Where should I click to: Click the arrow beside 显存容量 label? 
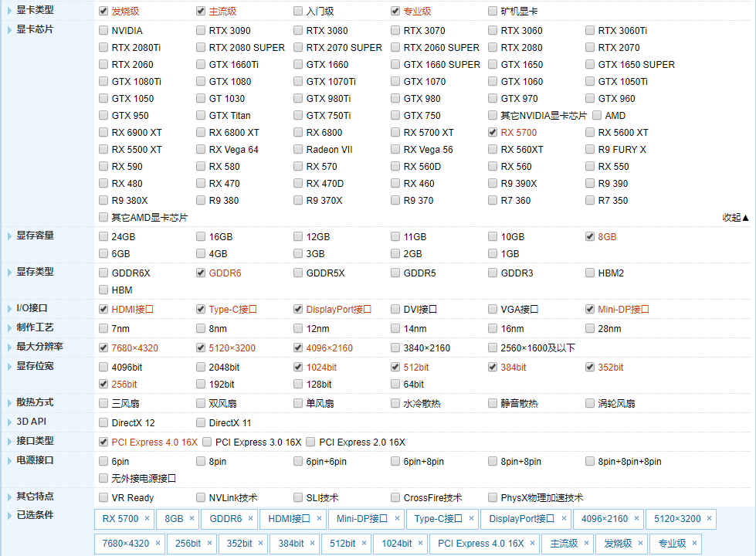(9, 236)
